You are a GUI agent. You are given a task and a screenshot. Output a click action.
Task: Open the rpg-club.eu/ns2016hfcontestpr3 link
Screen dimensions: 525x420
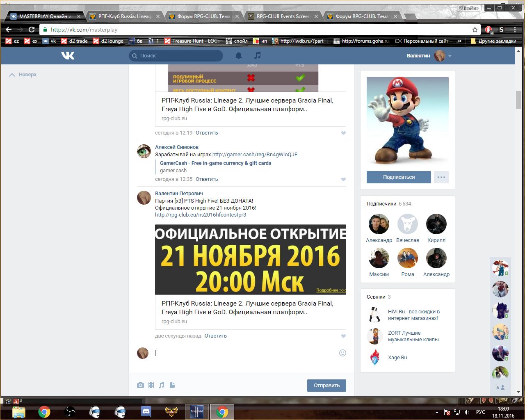coord(201,215)
